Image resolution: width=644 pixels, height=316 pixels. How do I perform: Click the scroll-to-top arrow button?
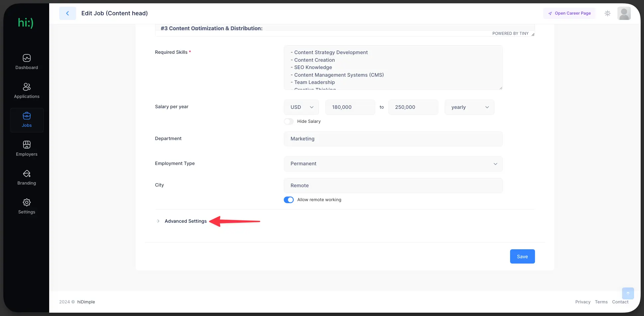[628, 293]
